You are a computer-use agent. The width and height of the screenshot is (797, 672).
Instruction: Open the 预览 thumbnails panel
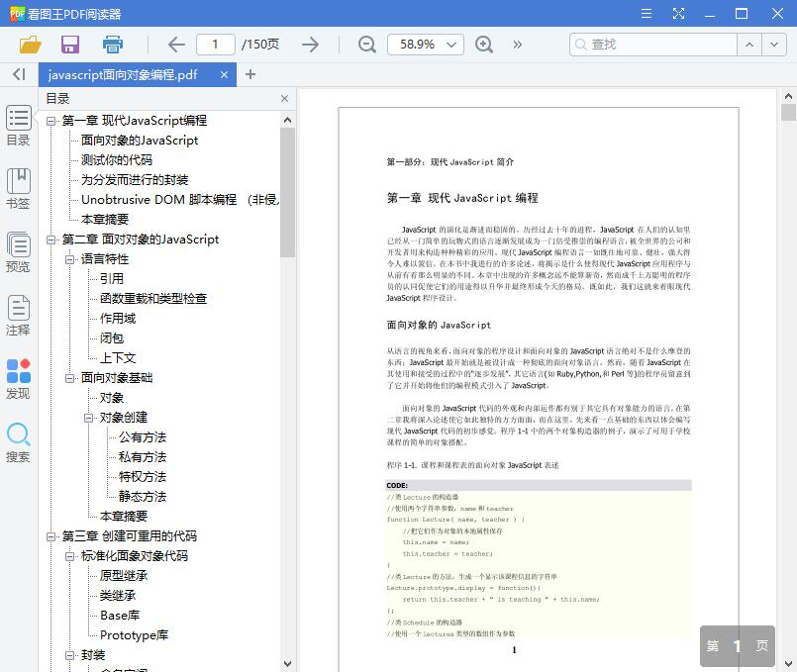[x=18, y=252]
